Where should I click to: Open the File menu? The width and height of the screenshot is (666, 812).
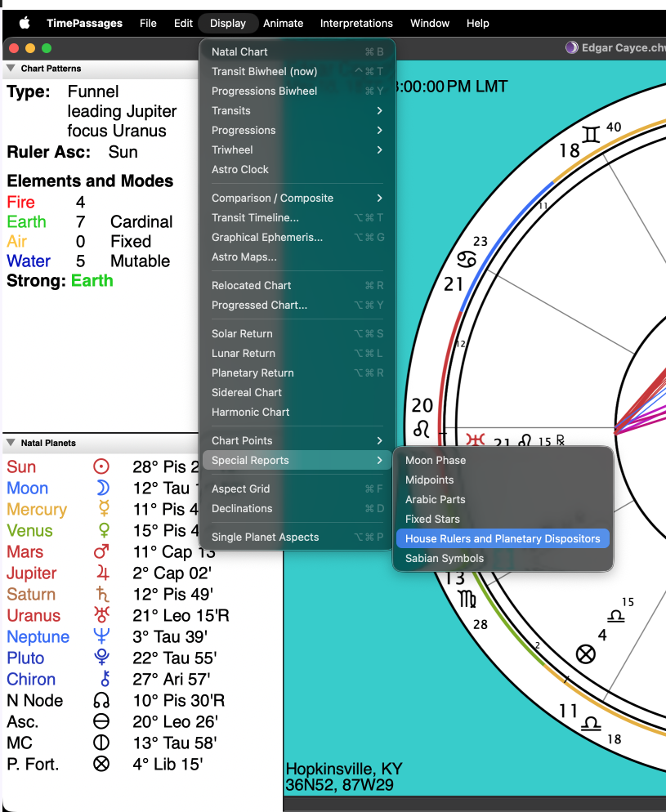(148, 24)
